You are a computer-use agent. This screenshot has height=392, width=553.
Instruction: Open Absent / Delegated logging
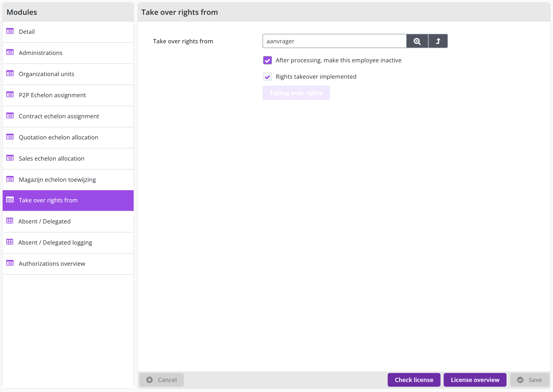[x=68, y=242]
